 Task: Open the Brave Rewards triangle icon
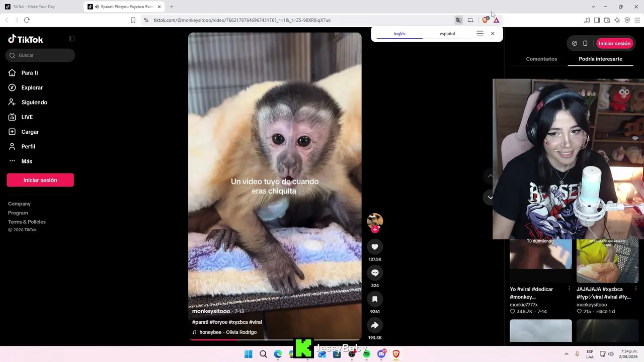pos(496,20)
